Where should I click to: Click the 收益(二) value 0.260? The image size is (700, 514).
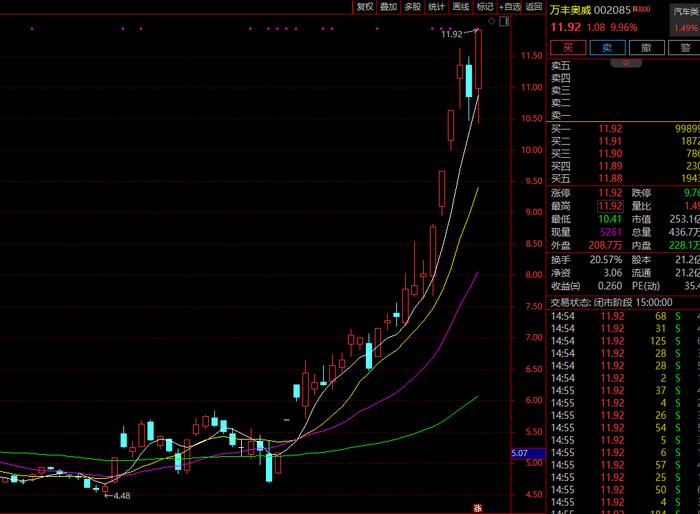[x=609, y=286]
